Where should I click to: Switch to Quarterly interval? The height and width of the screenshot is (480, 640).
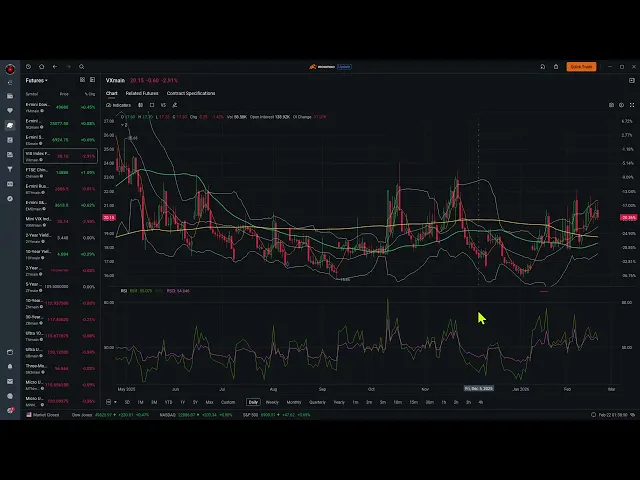coord(318,402)
